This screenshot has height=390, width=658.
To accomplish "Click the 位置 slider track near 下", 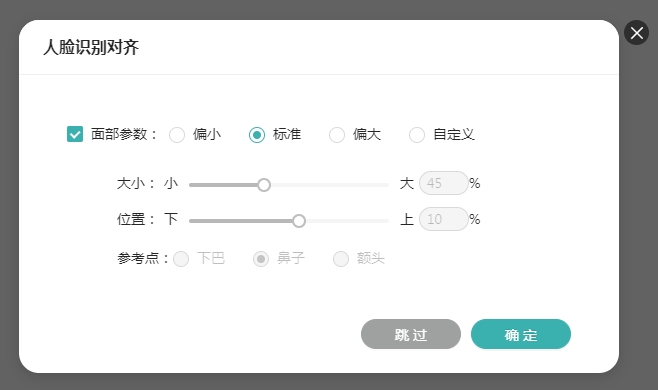I will tap(199, 221).
